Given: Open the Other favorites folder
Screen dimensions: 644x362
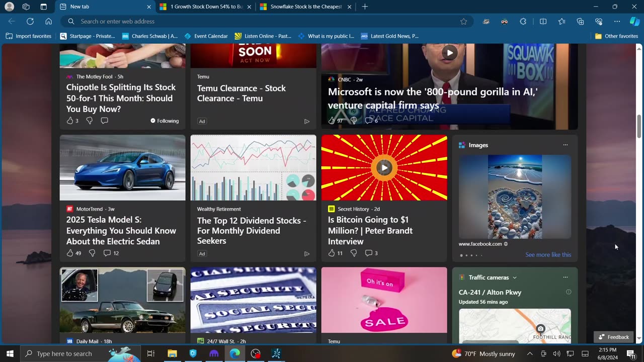Looking at the screenshot, I should click(616, 36).
